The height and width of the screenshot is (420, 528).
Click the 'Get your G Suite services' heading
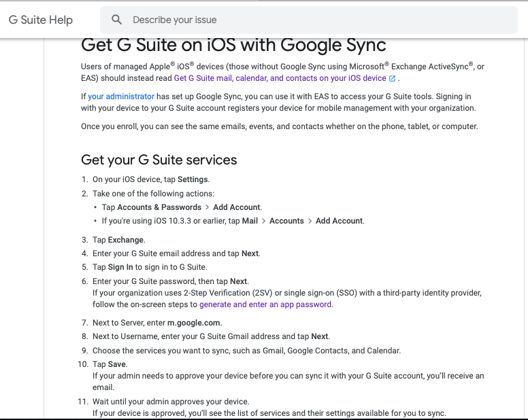pyautogui.click(x=159, y=160)
